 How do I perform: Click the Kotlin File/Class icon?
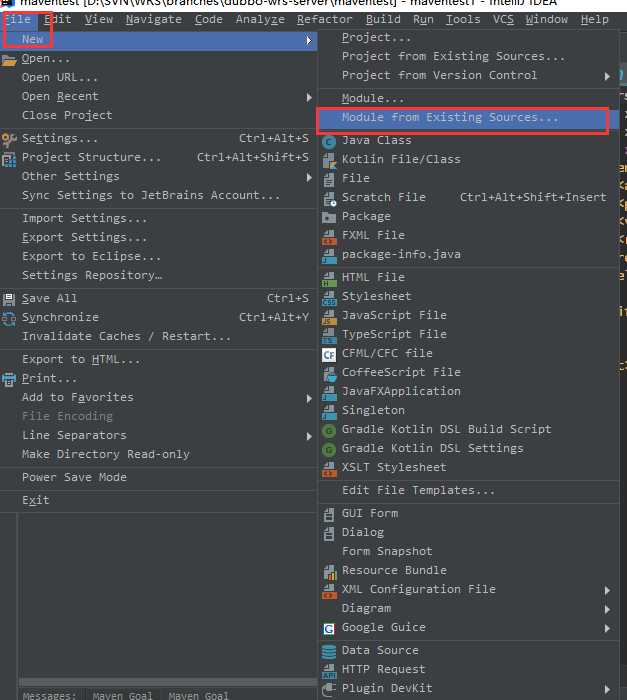[x=329, y=161]
